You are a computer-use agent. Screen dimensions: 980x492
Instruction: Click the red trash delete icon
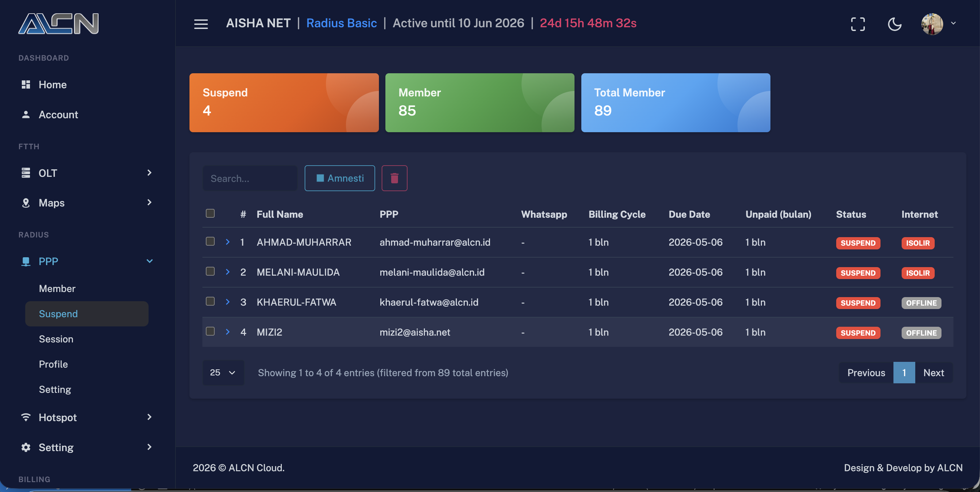(x=394, y=178)
